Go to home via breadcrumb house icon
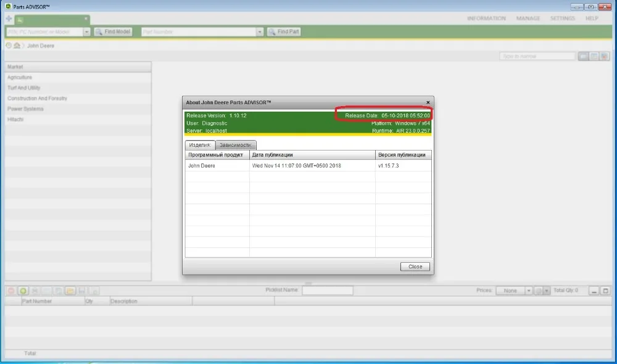 click(x=17, y=46)
